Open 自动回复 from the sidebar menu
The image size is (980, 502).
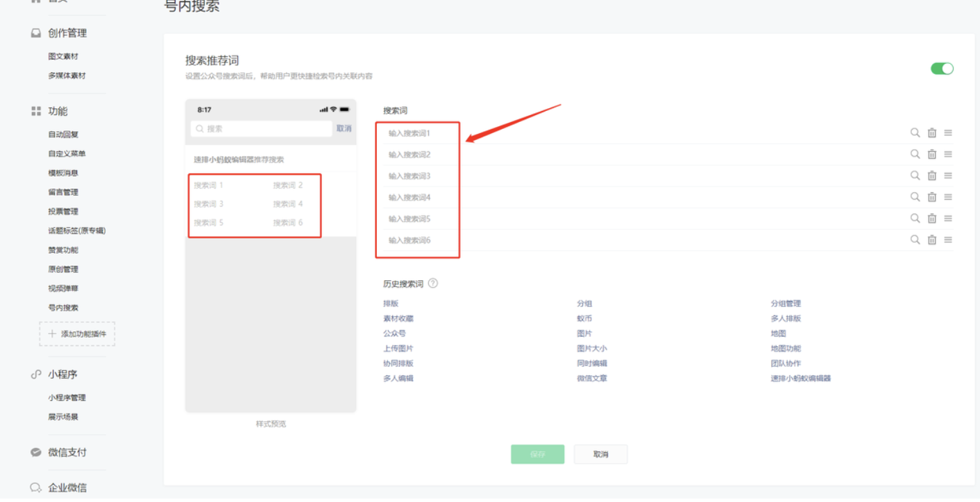pos(62,134)
